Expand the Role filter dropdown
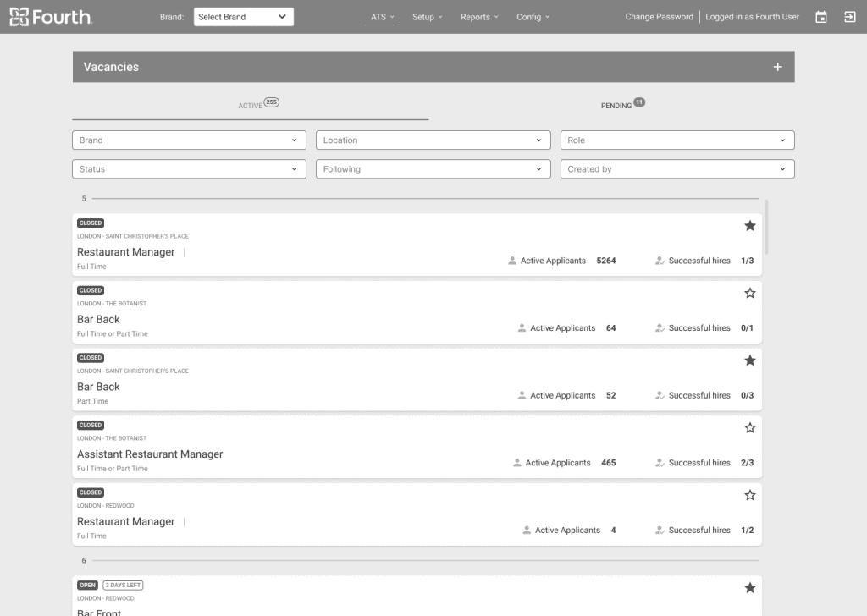 pyautogui.click(x=676, y=140)
